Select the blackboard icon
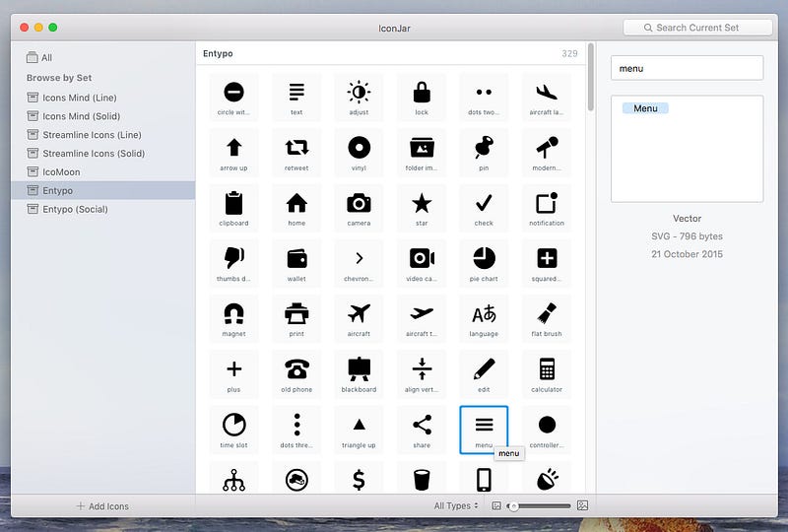This screenshot has height=532, width=788. pos(359,374)
